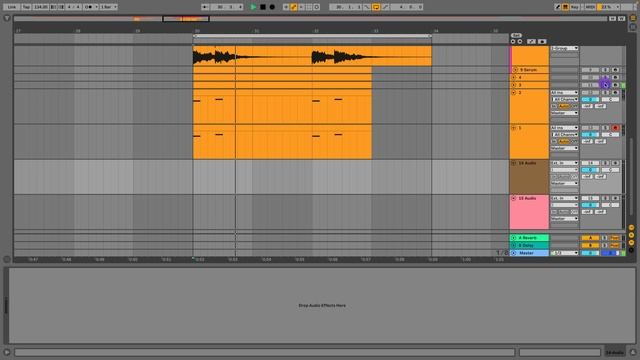Disarm track 1 red record button
Image resolution: width=640 pixels, height=360 pixels.
pos(615,128)
